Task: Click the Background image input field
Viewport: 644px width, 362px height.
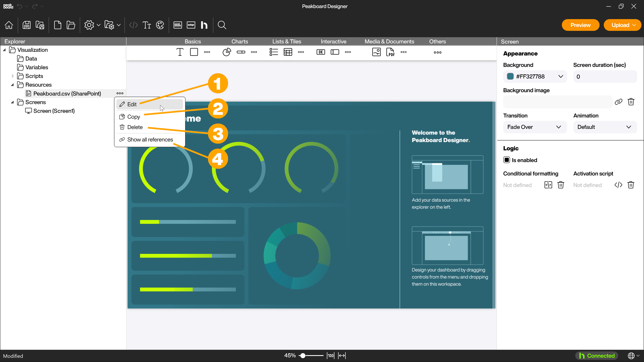Action: tap(557, 102)
